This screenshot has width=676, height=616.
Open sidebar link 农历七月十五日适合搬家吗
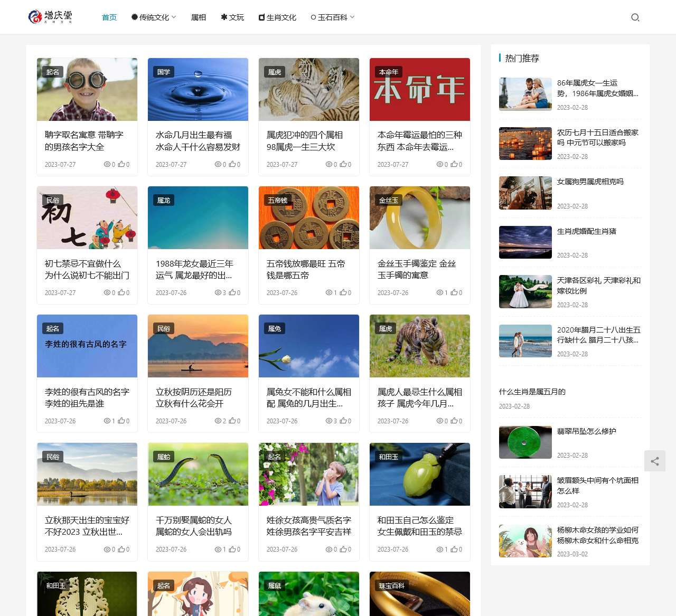[598, 137]
